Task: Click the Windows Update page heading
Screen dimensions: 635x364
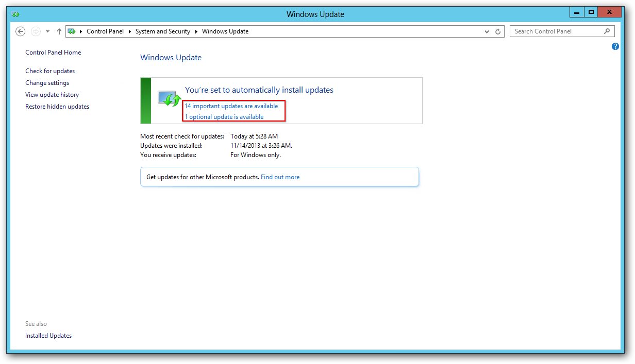Action: click(171, 58)
